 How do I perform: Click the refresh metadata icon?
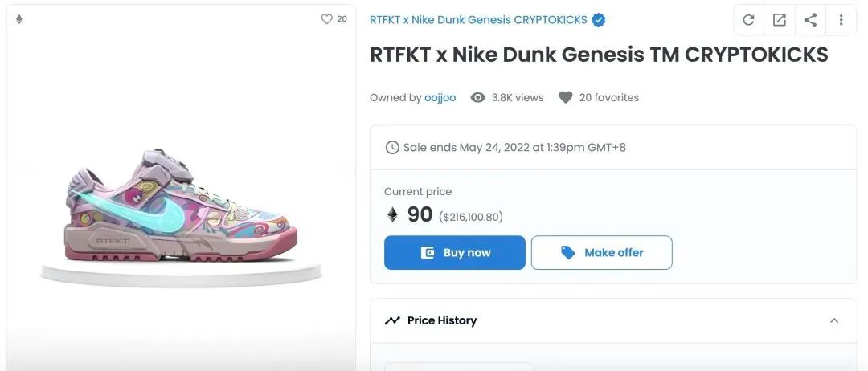(x=748, y=20)
